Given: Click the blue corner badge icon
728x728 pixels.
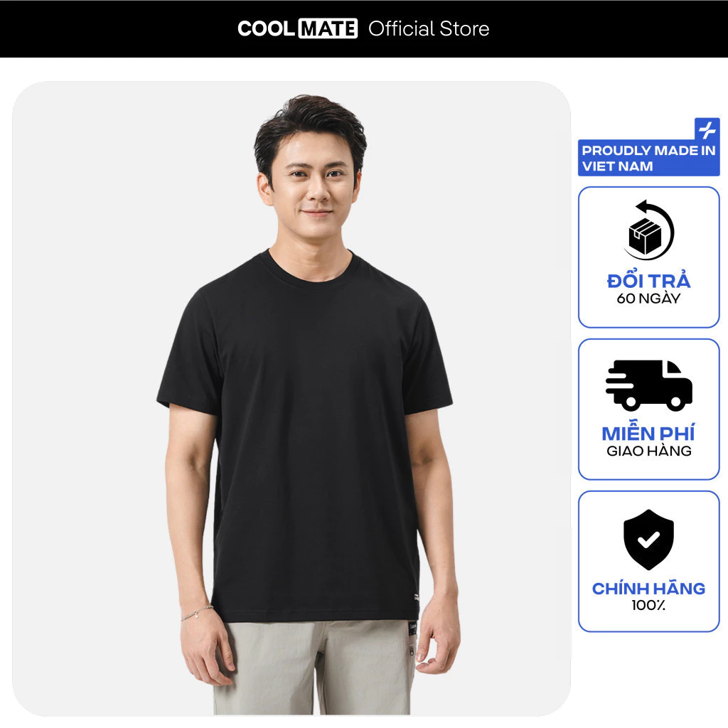Looking at the screenshot, I should [x=707, y=129].
